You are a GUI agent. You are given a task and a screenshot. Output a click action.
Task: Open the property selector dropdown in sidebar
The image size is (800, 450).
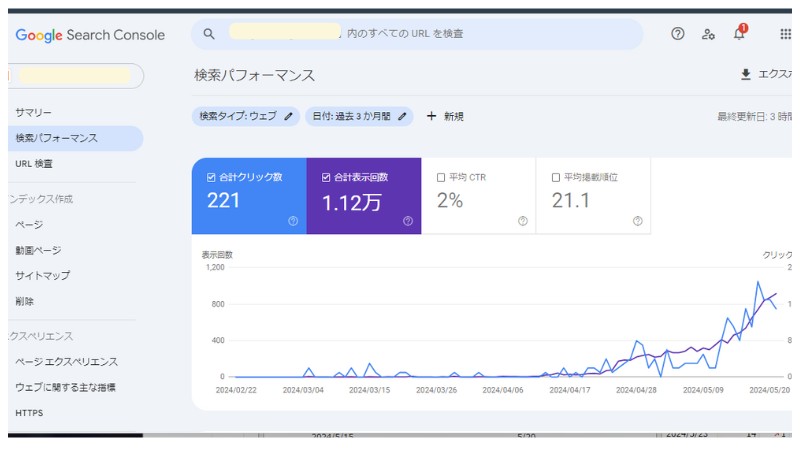tap(76, 76)
